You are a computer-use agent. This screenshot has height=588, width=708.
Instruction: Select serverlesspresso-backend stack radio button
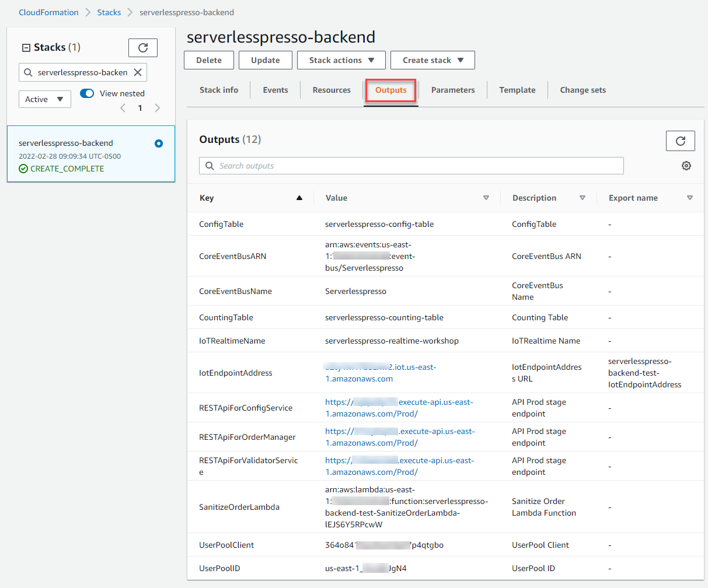point(159,143)
